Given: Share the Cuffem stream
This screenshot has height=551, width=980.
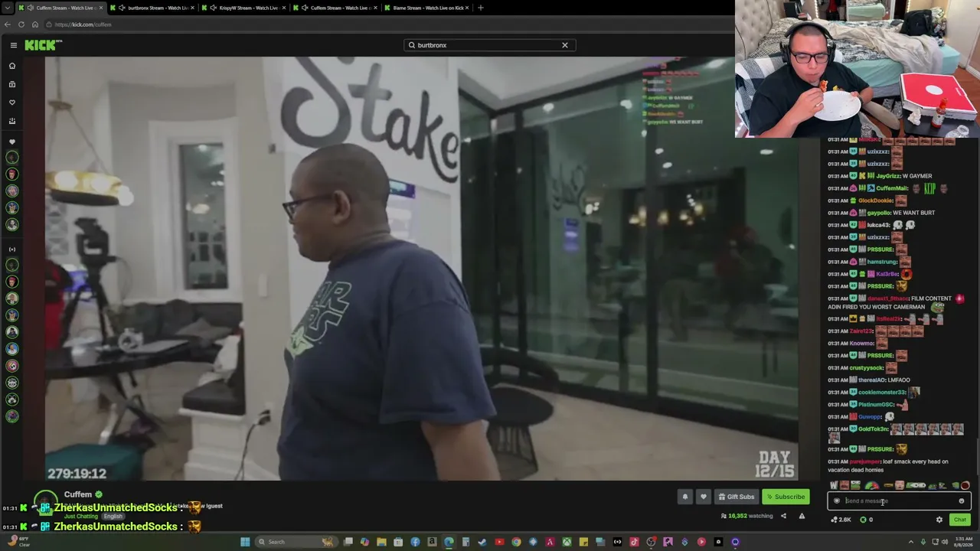Looking at the screenshot, I should 783,516.
